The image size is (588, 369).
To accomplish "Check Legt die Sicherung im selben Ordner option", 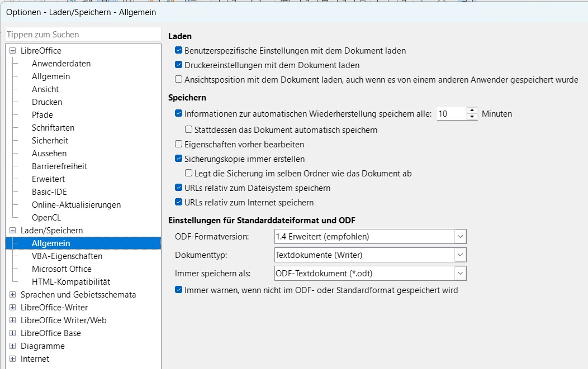I will [x=188, y=173].
